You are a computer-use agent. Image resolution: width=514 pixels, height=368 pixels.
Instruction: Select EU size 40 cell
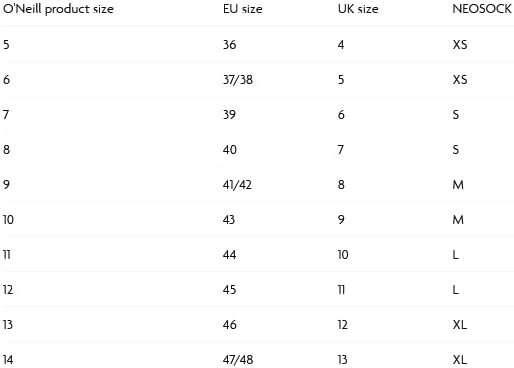pyautogui.click(x=230, y=150)
